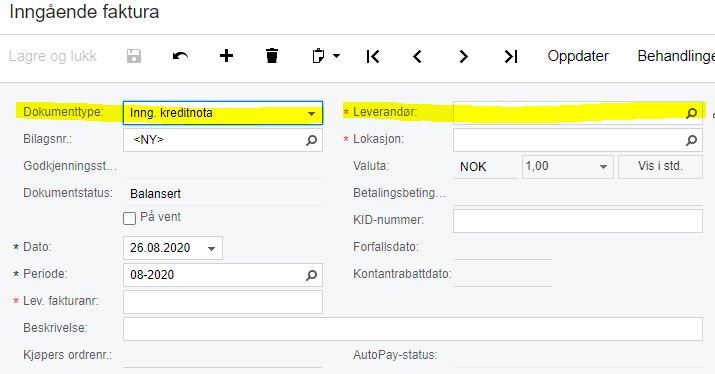Open the Dato date picker dropdown
The image size is (715, 374).
click(212, 249)
